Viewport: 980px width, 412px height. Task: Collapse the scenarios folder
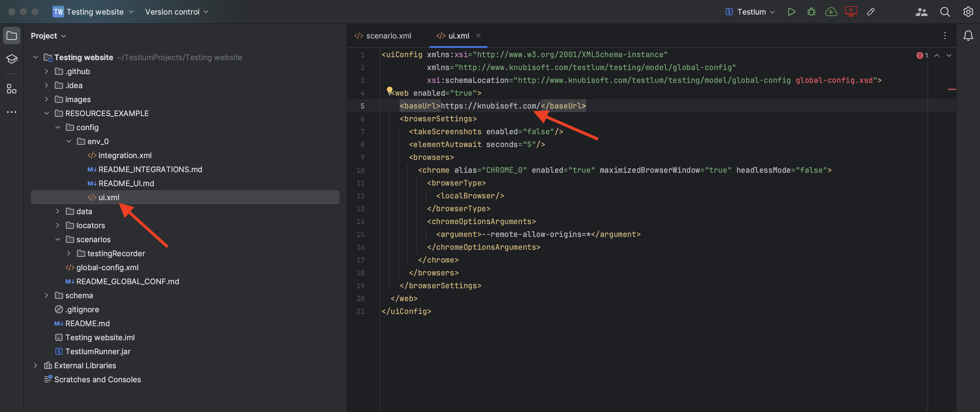point(57,240)
